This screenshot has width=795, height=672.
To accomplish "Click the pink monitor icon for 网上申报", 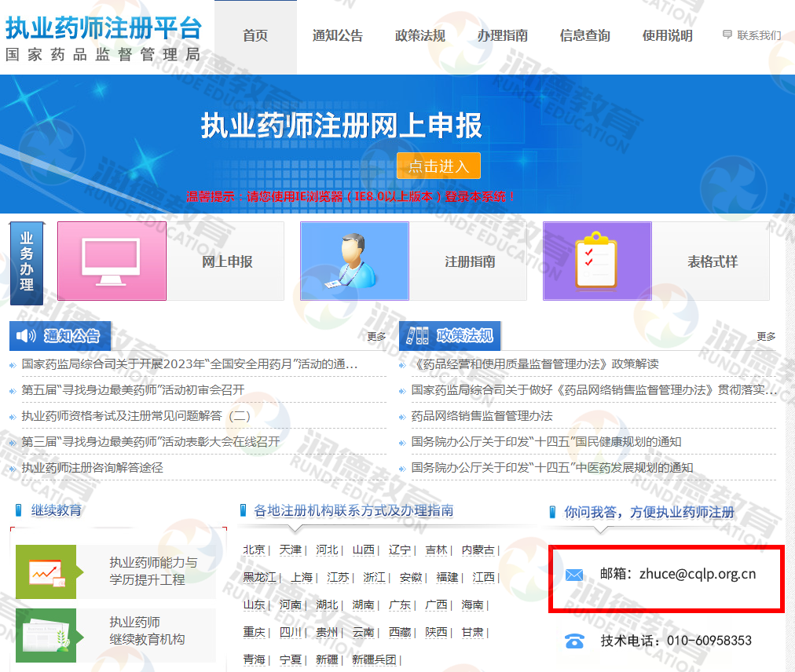I will point(112,261).
